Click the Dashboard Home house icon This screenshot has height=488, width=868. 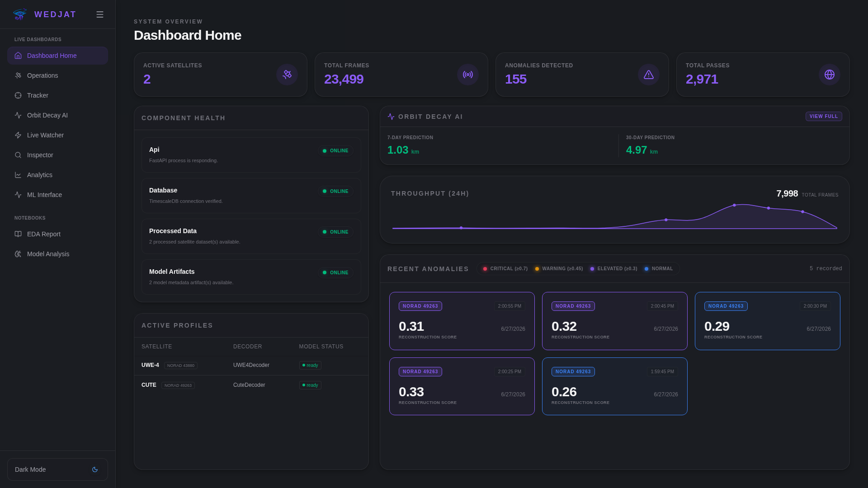(x=18, y=56)
